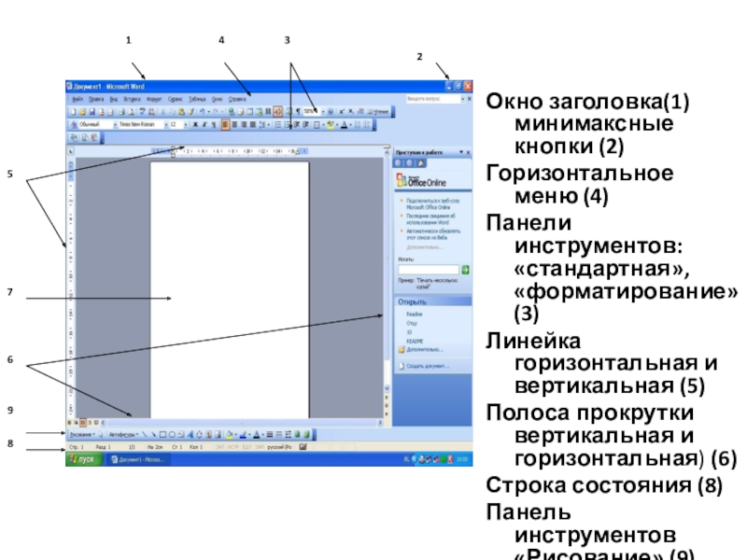The height and width of the screenshot is (560, 747).
Task: Click the task pane search input field
Action: pos(429,270)
